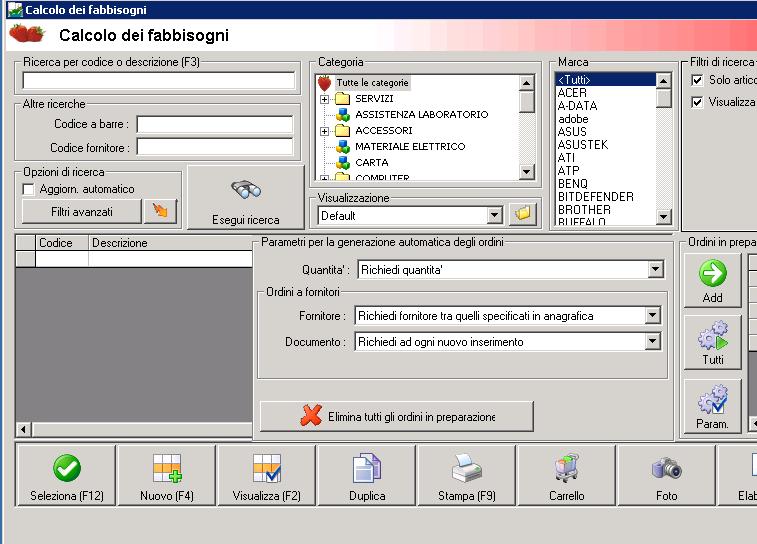Click the Codice column header
Screen dimensions: 757x544
62,243
